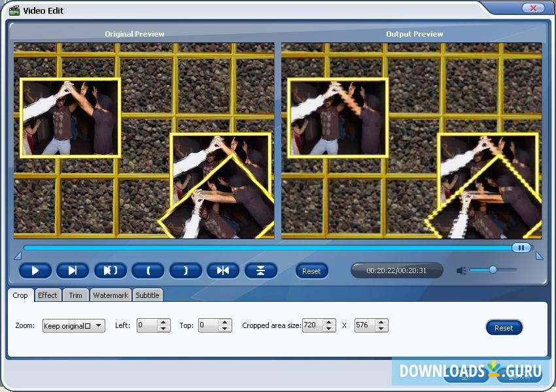Click the pause icon on the progress bar

click(521, 248)
